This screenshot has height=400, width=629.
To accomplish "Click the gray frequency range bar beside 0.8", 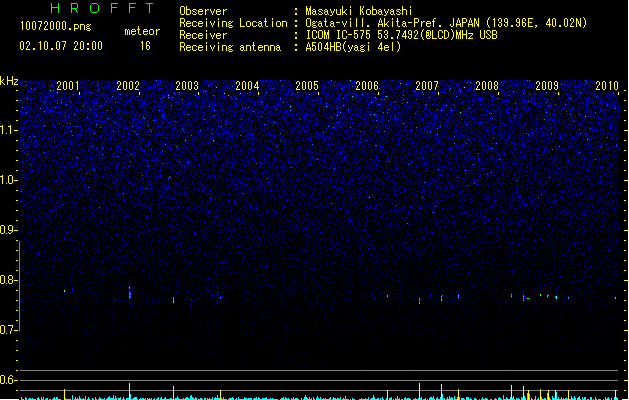I will pyautogui.click(x=19, y=286).
